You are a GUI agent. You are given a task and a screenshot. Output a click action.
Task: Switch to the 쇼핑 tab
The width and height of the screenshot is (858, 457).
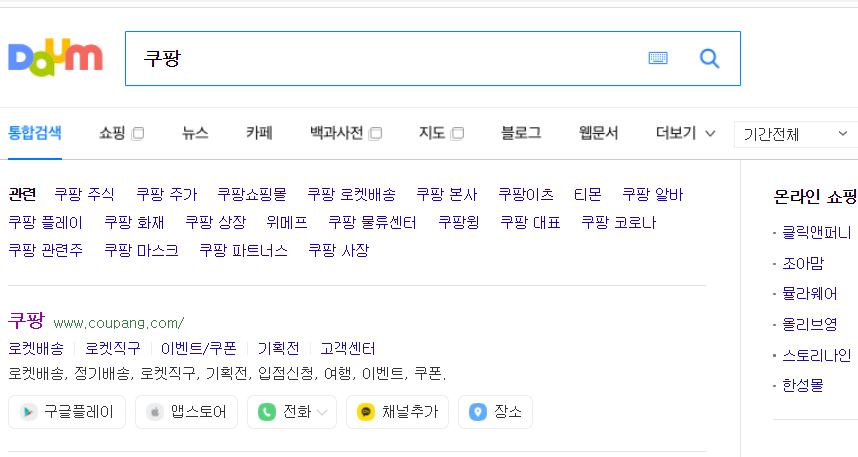pos(112,133)
